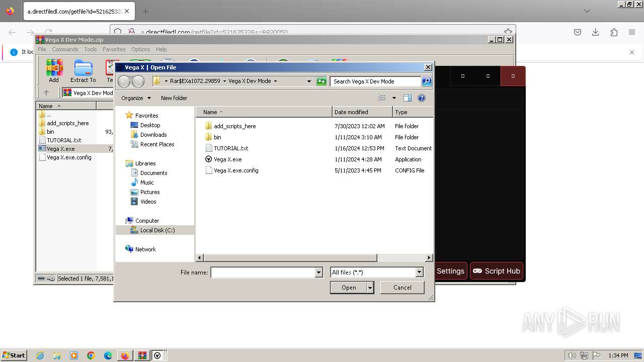644x362 pixels.
Task: Open the Firefox downloads arrow icon
Action: [596, 32]
